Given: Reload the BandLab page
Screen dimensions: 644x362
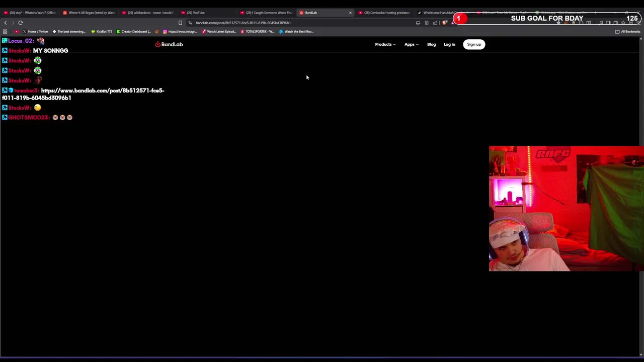Looking at the screenshot, I should tap(21, 23).
